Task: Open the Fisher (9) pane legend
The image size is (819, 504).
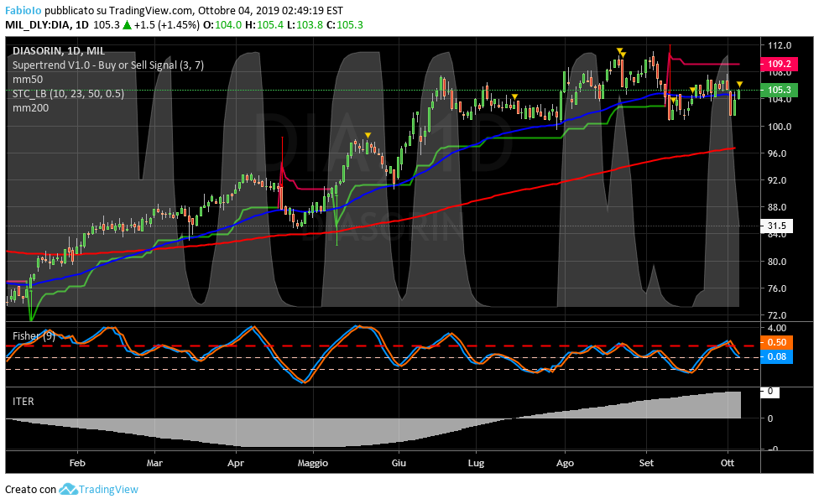Action: click(x=34, y=336)
